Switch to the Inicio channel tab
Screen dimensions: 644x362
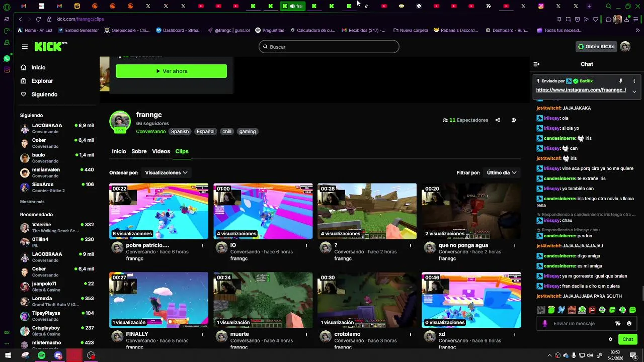(x=119, y=151)
